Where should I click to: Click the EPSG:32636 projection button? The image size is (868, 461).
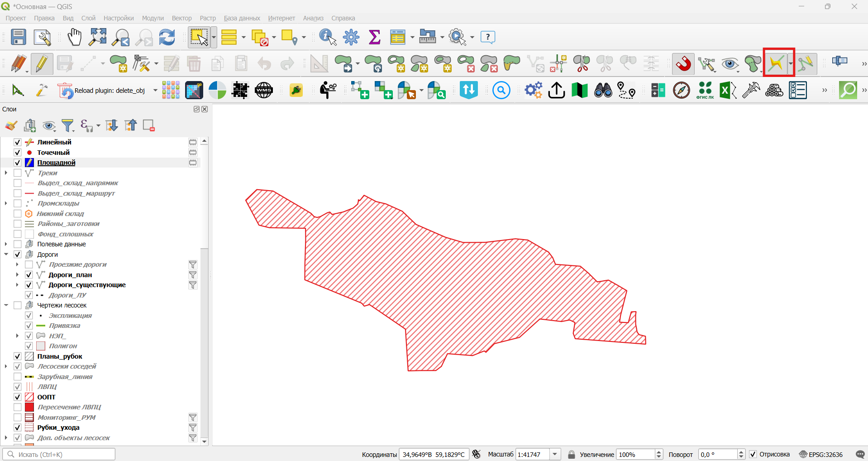[x=821, y=454]
